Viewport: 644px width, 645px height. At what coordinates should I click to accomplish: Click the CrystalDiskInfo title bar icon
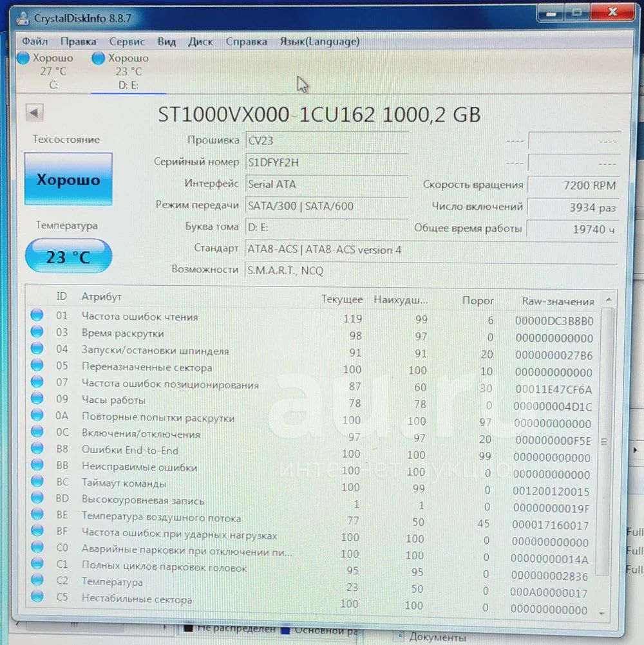pyautogui.click(x=23, y=18)
